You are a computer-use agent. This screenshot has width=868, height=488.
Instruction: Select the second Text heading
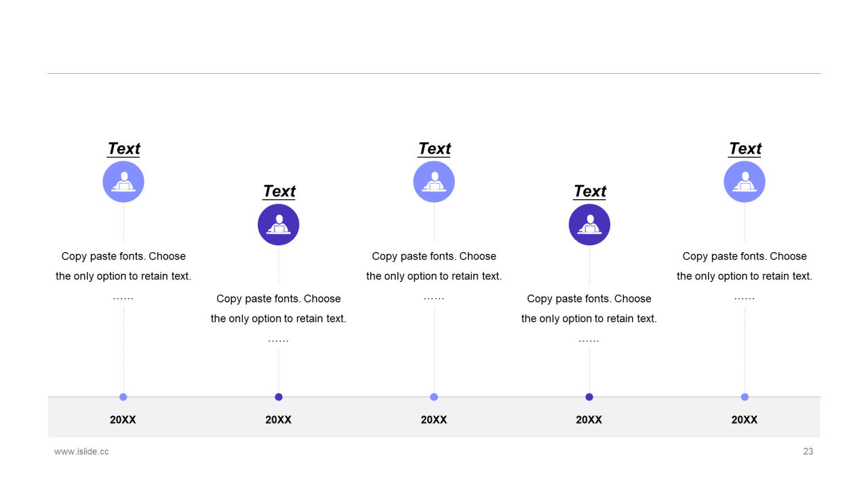pos(279,191)
